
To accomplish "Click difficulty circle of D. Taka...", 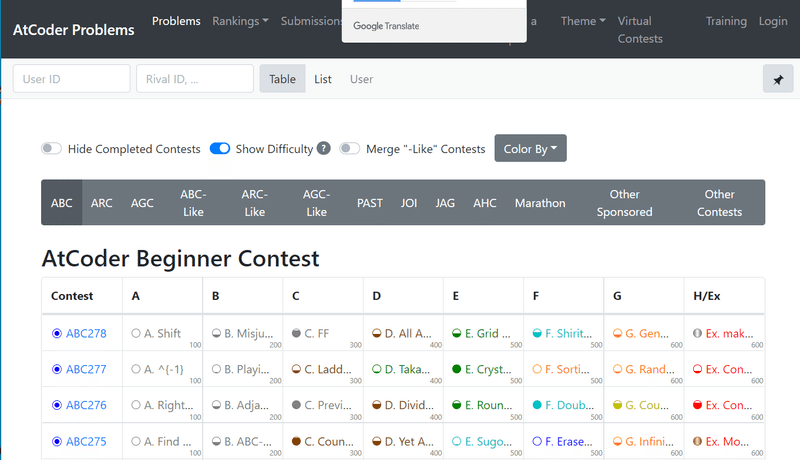I will tap(377, 369).
